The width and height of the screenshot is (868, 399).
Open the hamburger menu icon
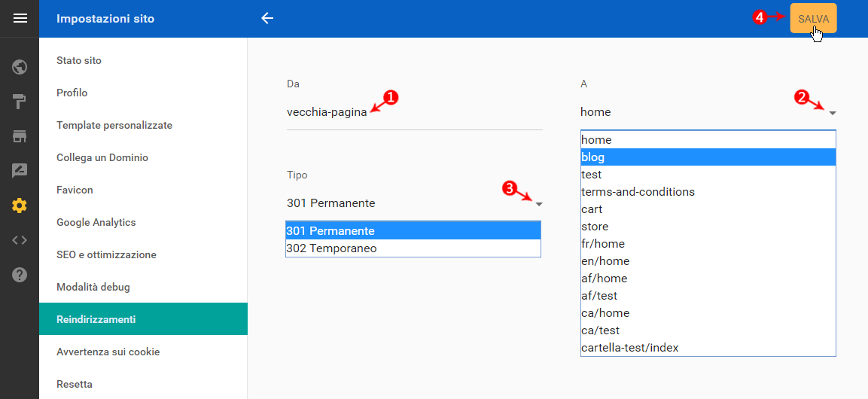click(x=20, y=19)
